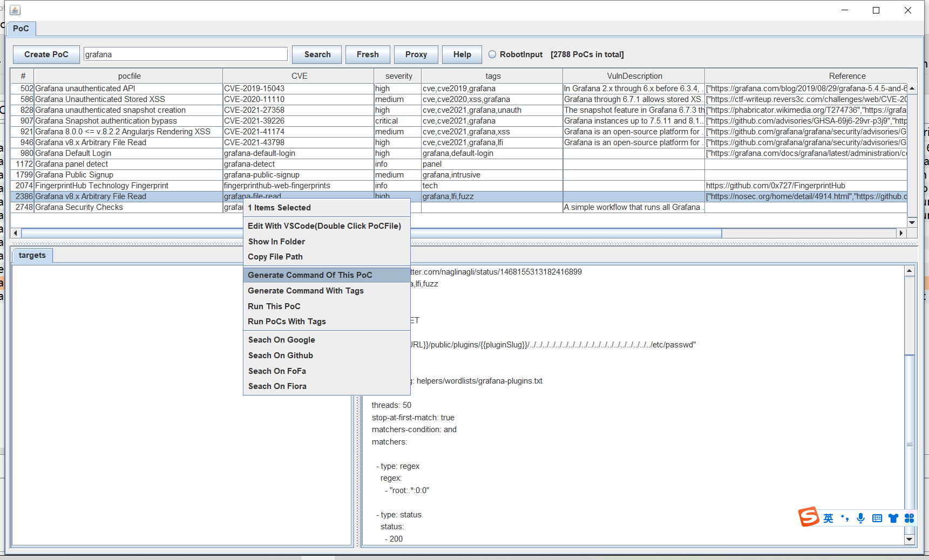Click table horizontal scrollbar right arrow
Viewport: 929px width, 560px height.
(x=900, y=233)
